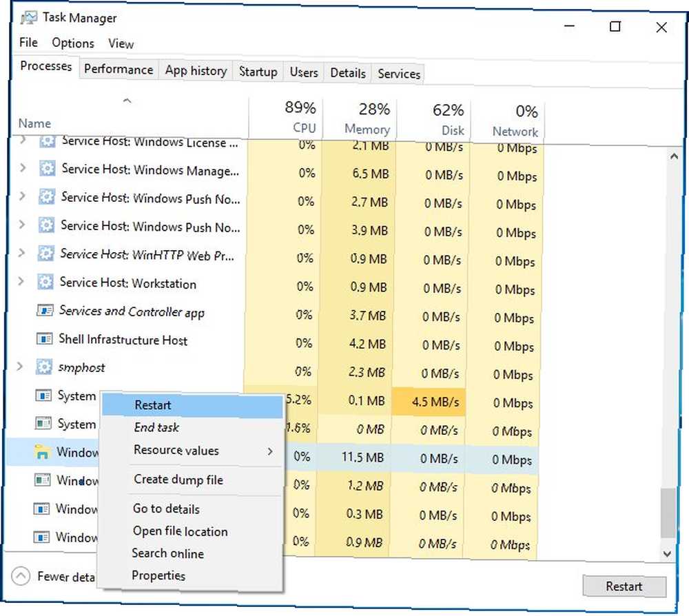
Task: Click the Services and Controller app icon
Action: click(x=45, y=310)
